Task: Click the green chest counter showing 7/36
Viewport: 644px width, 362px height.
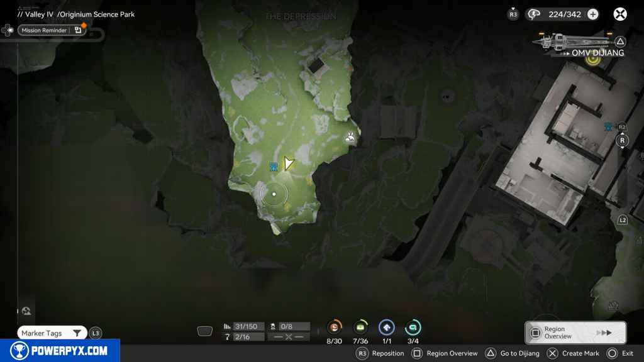Action: point(360,327)
